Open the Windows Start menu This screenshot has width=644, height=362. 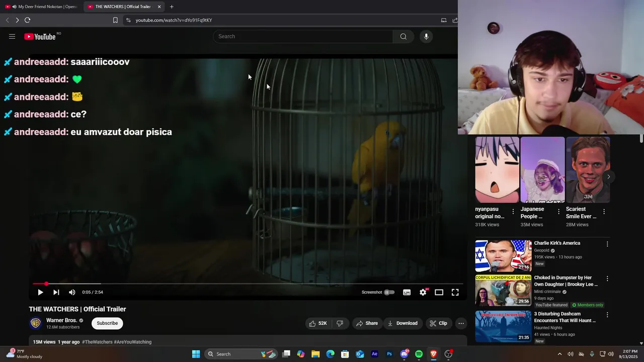tap(196, 354)
